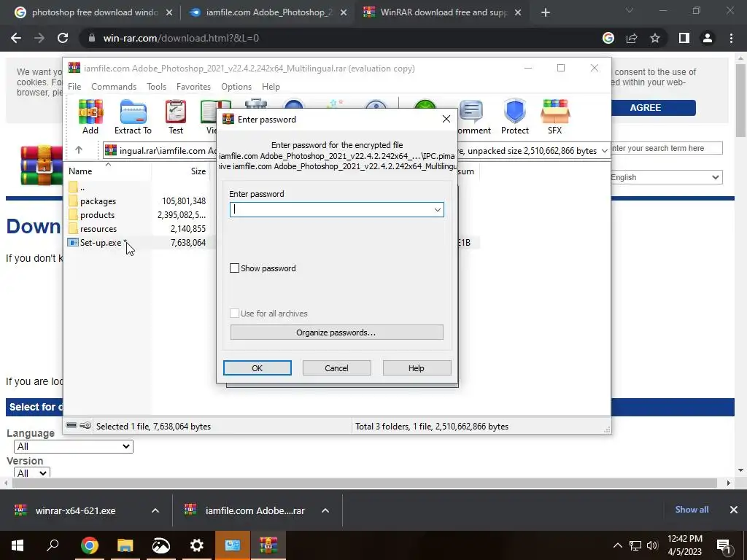
Task: Select the resources folder icon
Action: click(73, 228)
